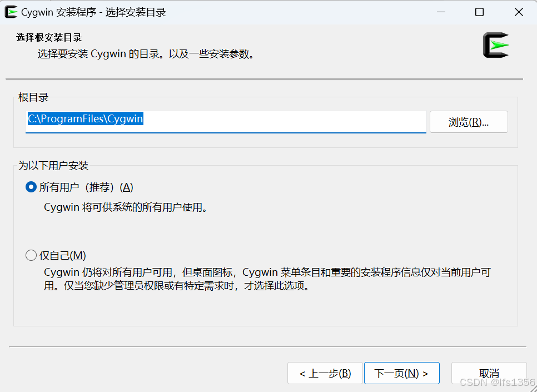Click the Cygwin icon in the title bar

pyautogui.click(x=11, y=12)
